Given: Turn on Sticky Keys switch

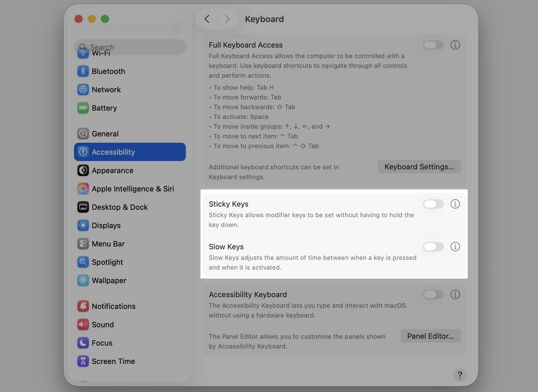Looking at the screenshot, I should point(433,204).
